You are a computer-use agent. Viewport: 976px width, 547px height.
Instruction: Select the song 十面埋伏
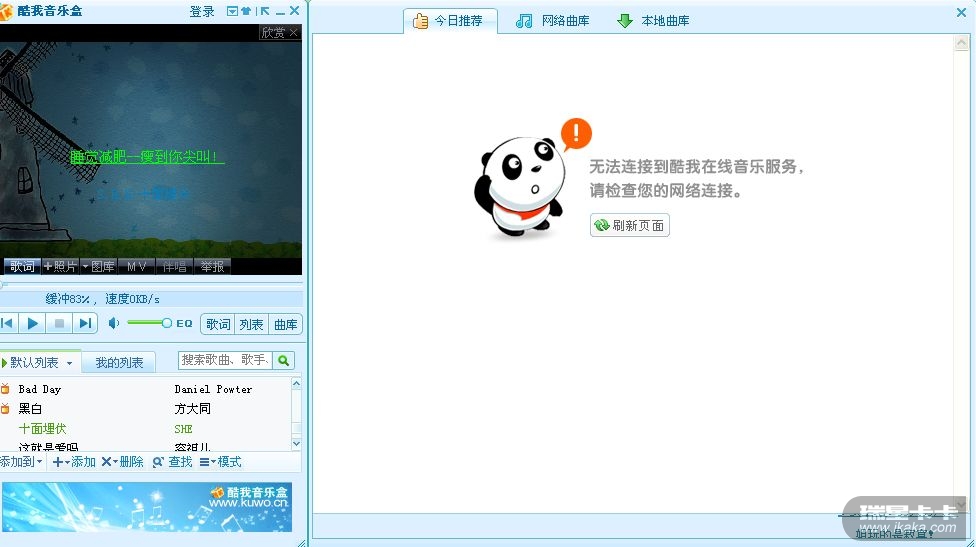pyautogui.click(x=42, y=429)
